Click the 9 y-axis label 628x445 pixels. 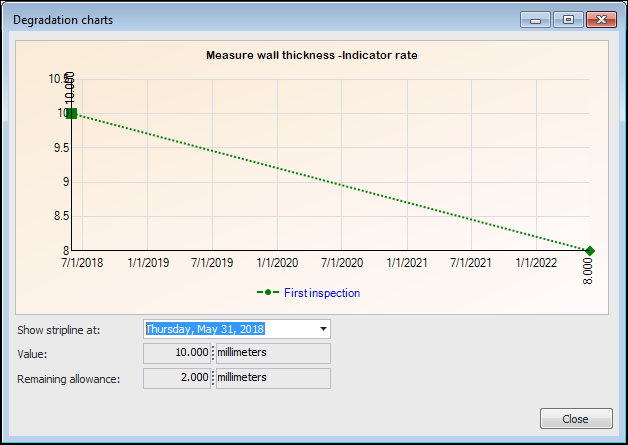pyautogui.click(x=66, y=182)
